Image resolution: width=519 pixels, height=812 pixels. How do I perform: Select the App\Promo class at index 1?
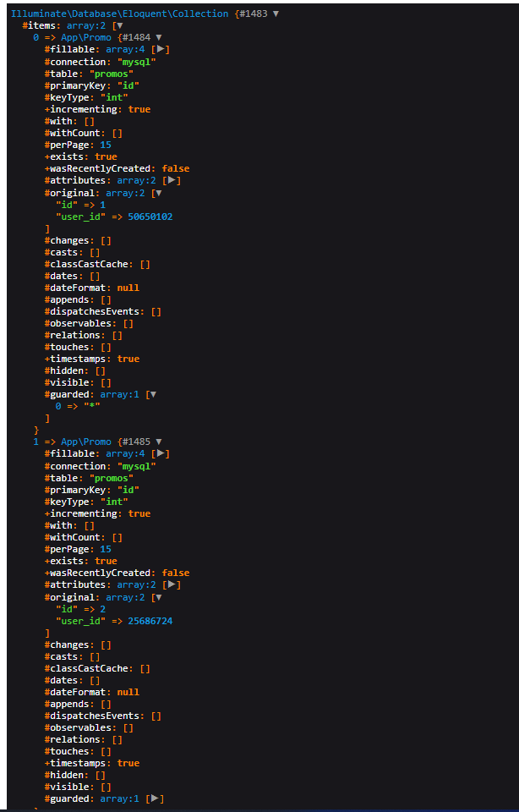86,442
